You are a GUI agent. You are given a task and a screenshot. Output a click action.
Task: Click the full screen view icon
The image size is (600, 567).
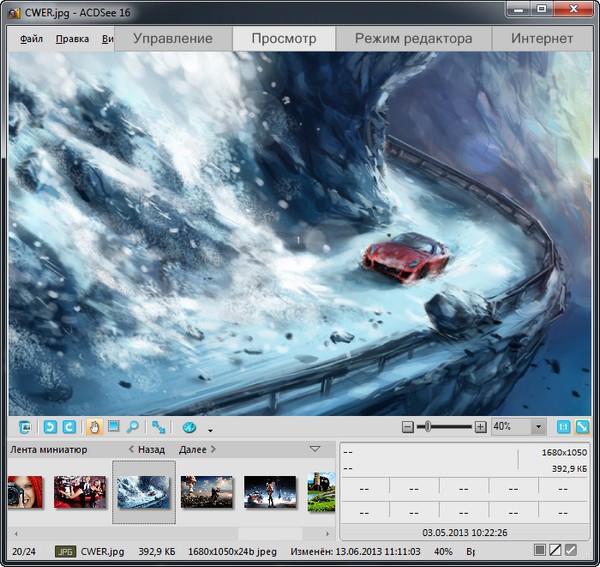pyautogui.click(x=159, y=427)
